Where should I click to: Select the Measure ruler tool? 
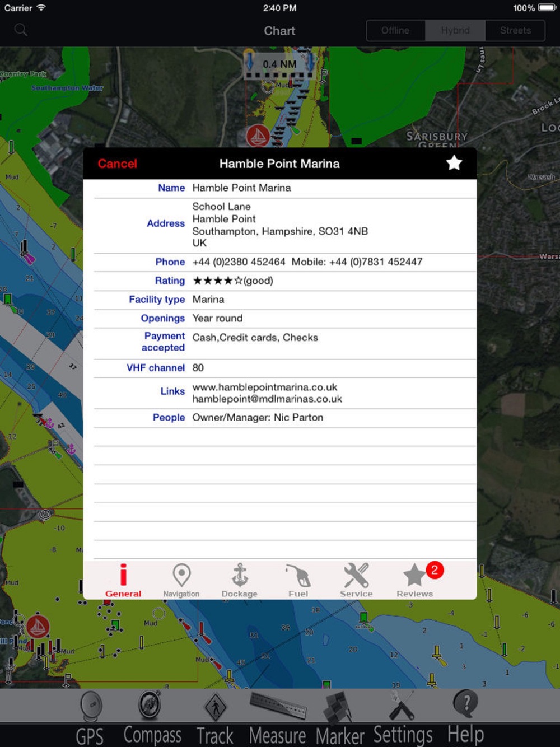[278, 717]
